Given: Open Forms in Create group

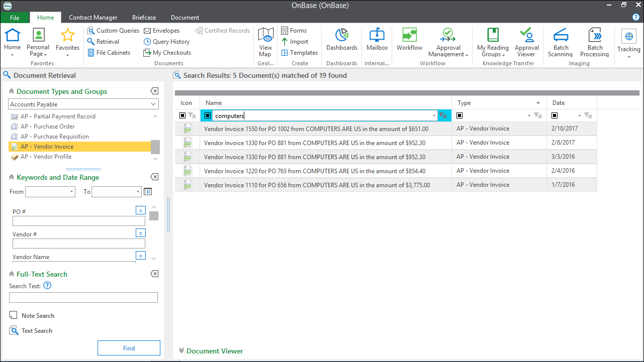Looking at the screenshot, I should 294,31.
